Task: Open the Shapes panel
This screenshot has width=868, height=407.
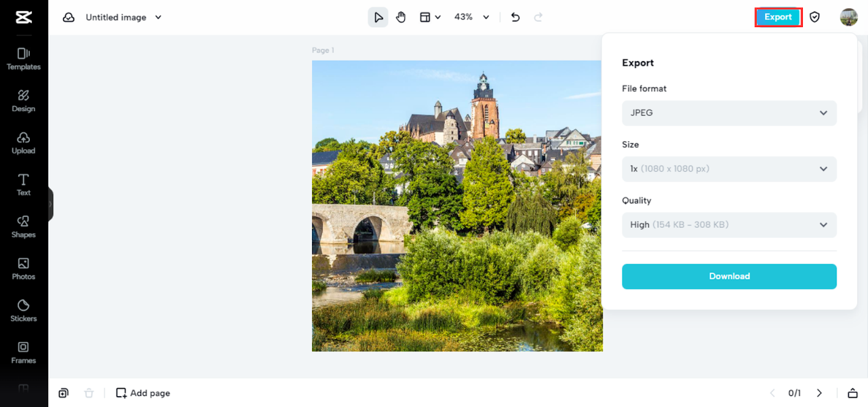Action: click(23, 227)
